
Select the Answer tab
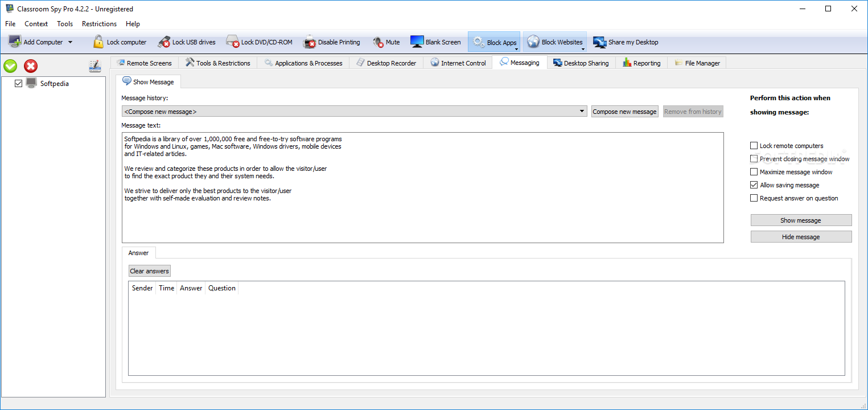(138, 253)
